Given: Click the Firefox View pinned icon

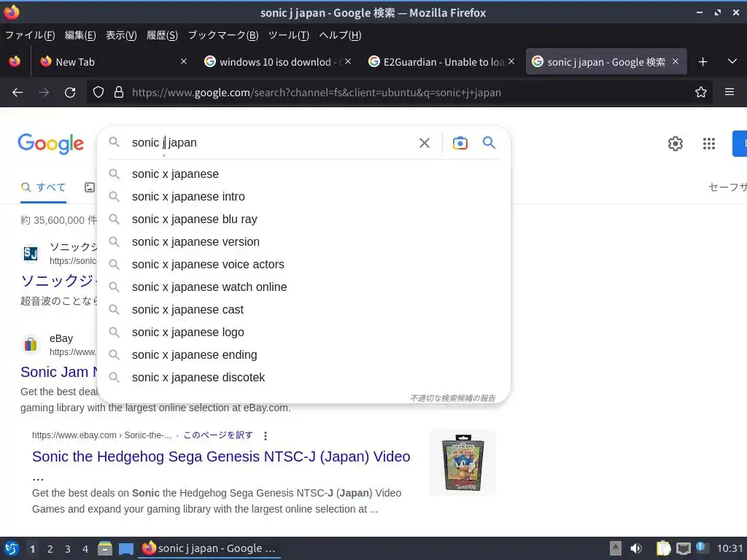Looking at the screenshot, I should pos(15,61).
